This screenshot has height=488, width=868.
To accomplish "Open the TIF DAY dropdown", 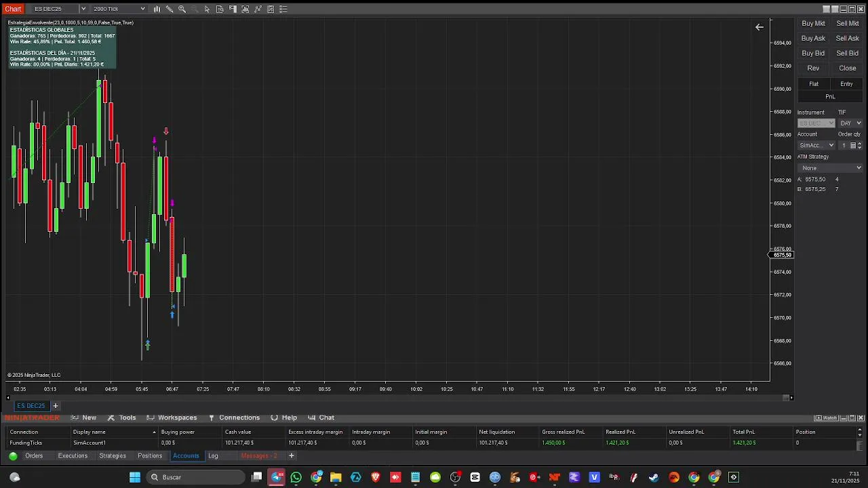I will click(850, 123).
